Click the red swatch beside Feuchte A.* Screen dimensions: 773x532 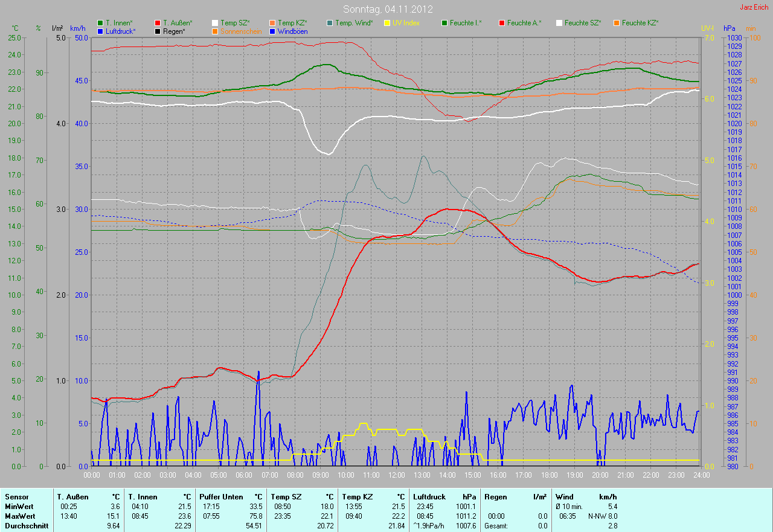502,23
